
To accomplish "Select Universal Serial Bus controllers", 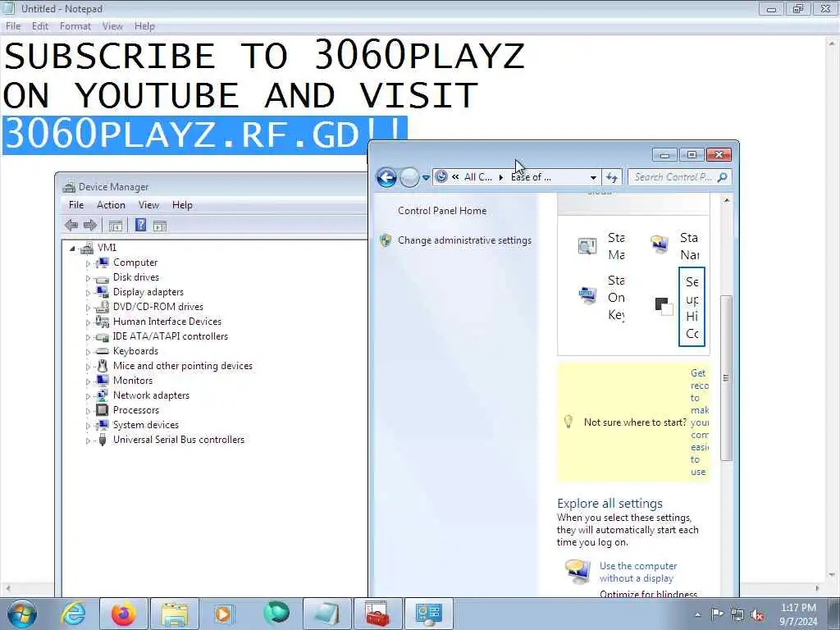I will [178, 440].
